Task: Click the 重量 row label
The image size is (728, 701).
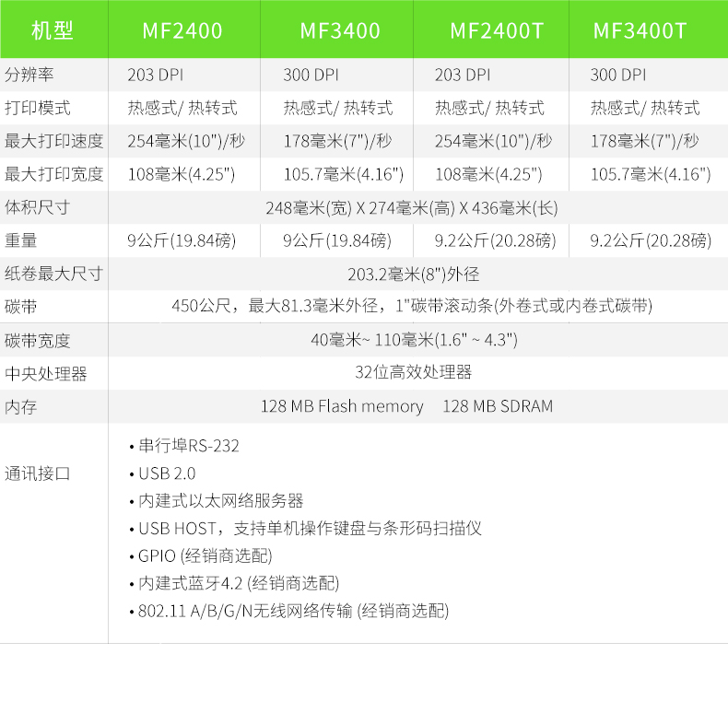Action: [x=21, y=240]
